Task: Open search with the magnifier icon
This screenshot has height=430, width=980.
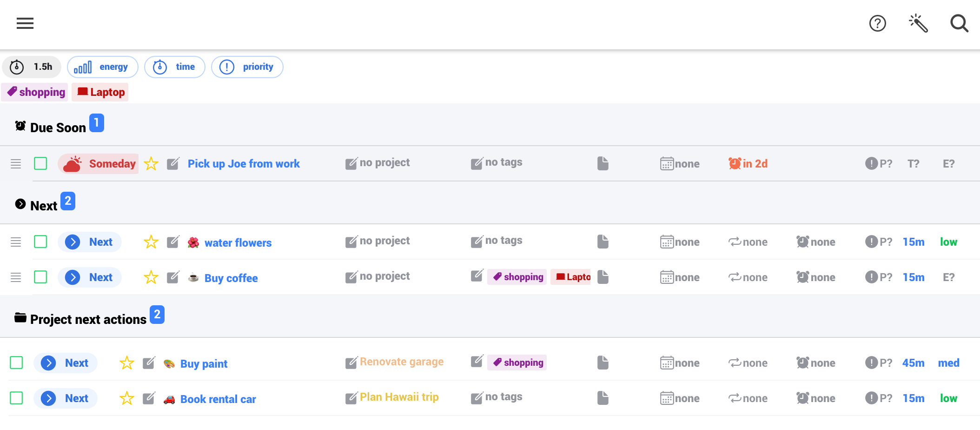Action: point(959,23)
